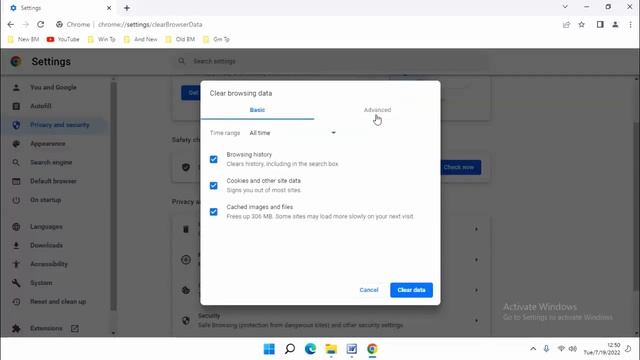This screenshot has height=360, width=640.
Task: Reload the page with refresh icon
Action: (x=40, y=24)
